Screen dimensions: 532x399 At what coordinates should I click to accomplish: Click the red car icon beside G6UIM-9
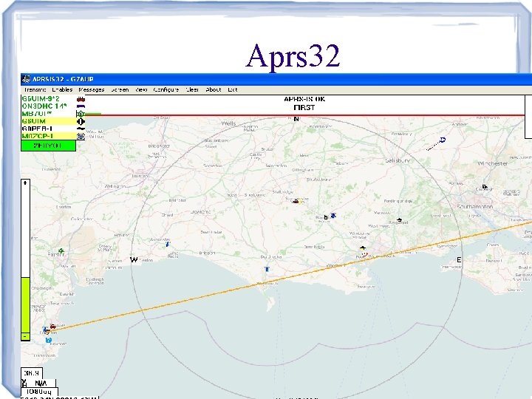[x=81, y=99]
